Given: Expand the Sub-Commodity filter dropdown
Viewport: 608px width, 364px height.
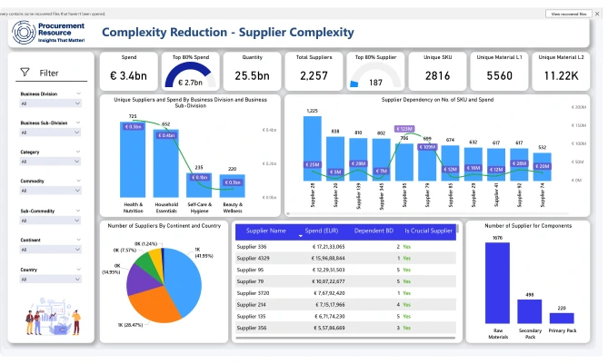Looking at the screenshot, I should [x=50, y=221].
